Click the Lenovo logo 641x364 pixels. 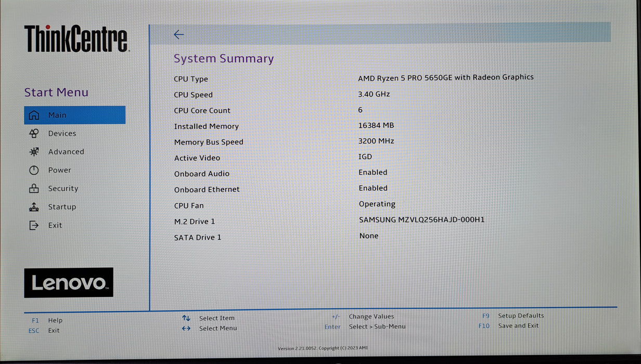[69, 283]
